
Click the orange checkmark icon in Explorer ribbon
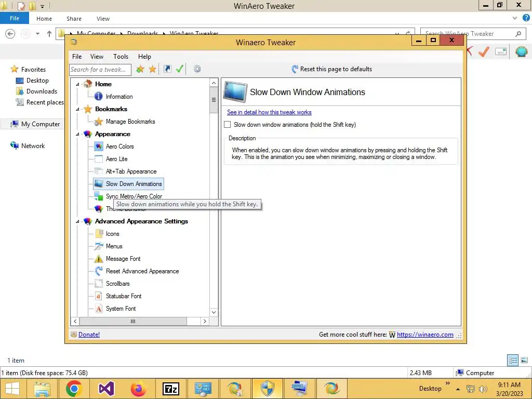[x=484, y=51]
